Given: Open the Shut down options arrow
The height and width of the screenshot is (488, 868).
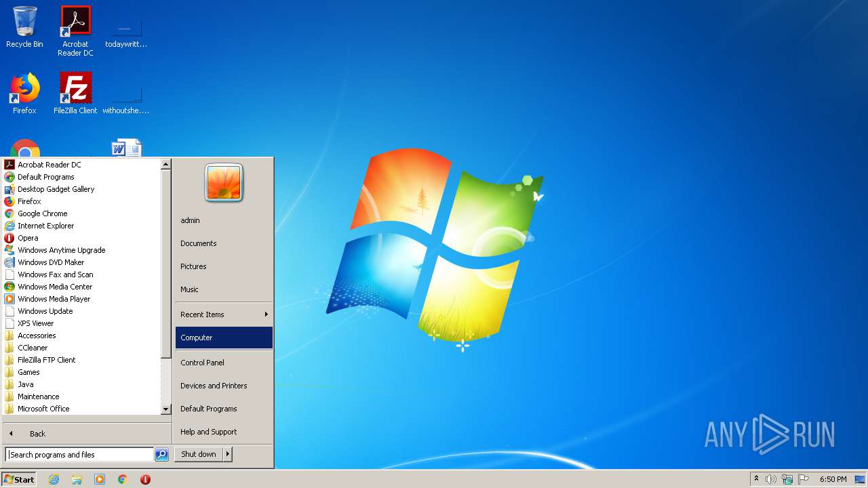Looking at the screenshot, I should coord(228,454).
